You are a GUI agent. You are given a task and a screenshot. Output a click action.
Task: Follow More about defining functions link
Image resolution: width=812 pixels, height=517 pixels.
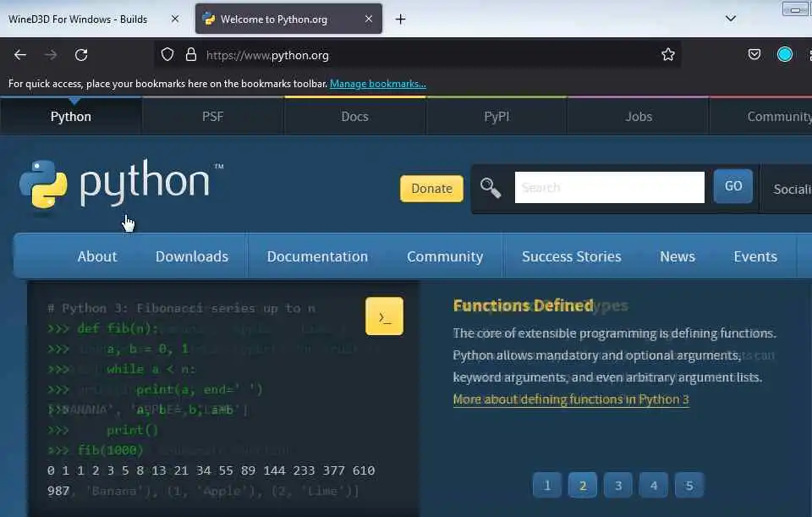(571, 399)
